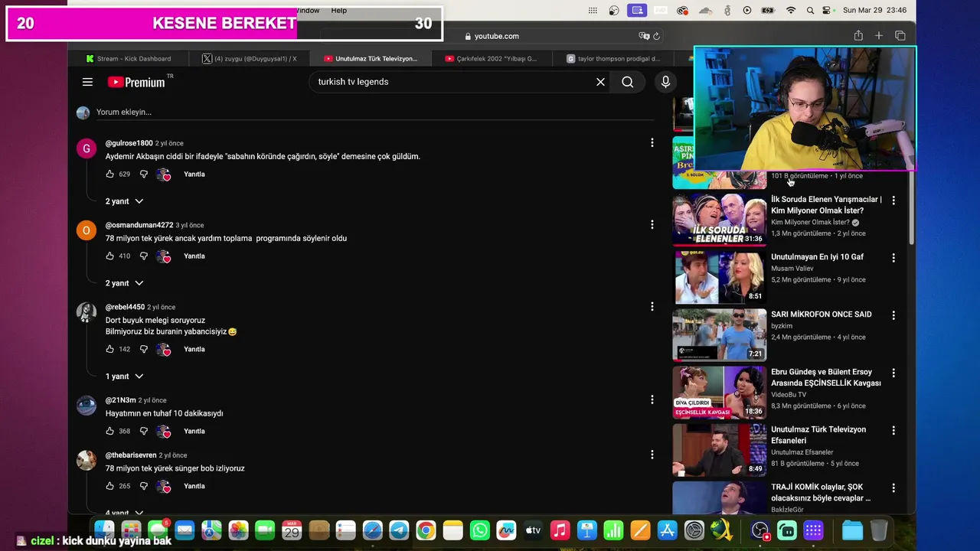Screen dimensions: 980x551
Task: Open options menu for @thebarisevren comment
Action: tap(652, 455)
